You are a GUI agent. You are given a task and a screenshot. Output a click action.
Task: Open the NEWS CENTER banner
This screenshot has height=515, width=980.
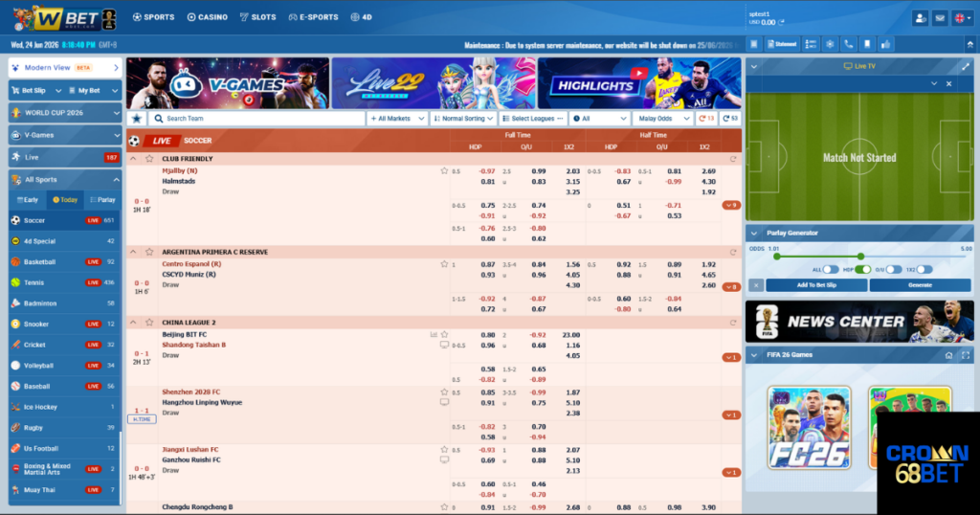(x=859, y=322)
